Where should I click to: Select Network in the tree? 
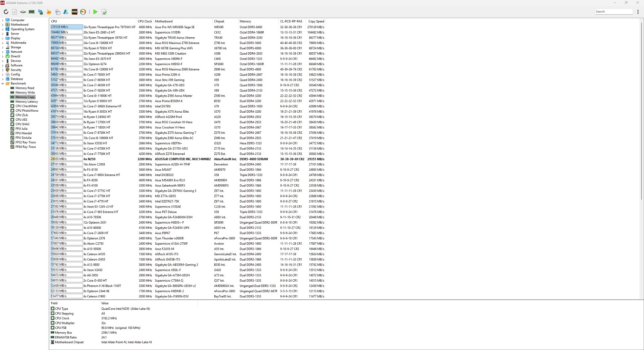[x=16, y=52]
